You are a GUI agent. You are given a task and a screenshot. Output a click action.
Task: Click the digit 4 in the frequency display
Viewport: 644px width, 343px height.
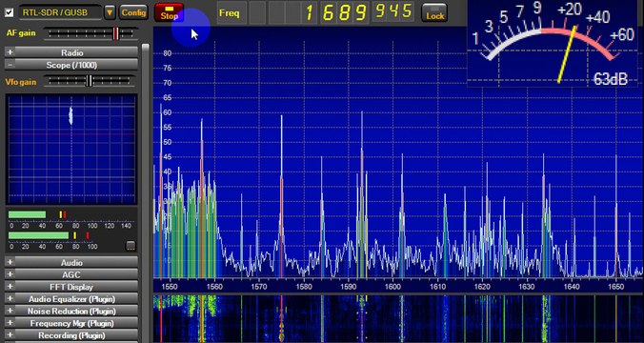[x=393, y=11]
